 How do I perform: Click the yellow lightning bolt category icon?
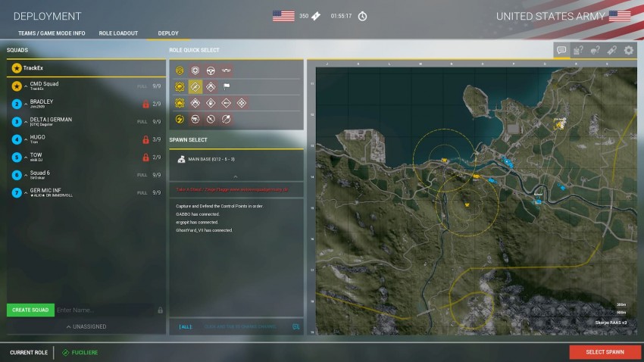(x=180, y=120)
